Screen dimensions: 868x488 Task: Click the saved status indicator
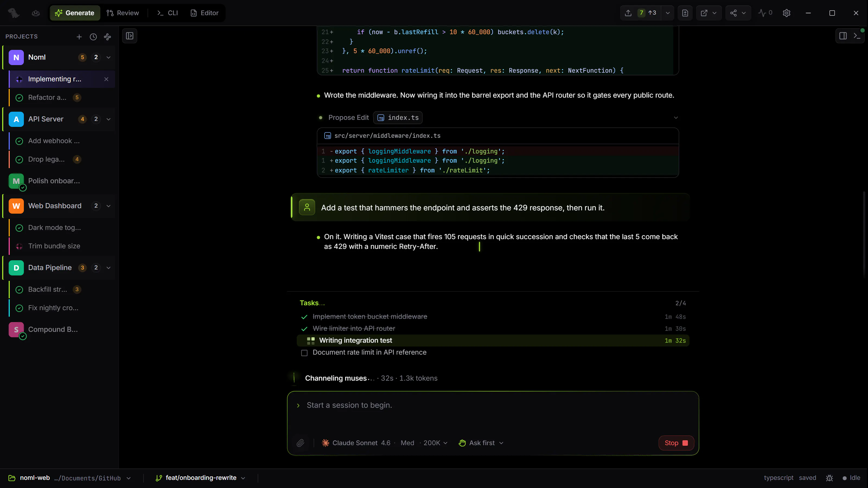point(807,478)
